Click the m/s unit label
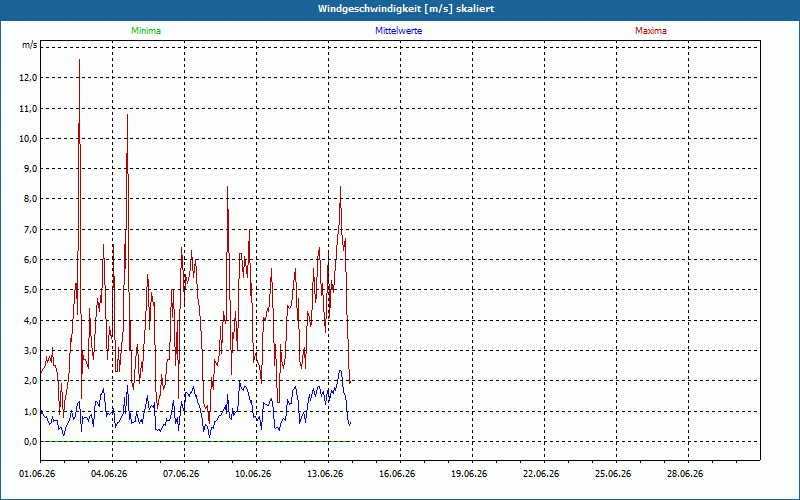 pos(30,45)
